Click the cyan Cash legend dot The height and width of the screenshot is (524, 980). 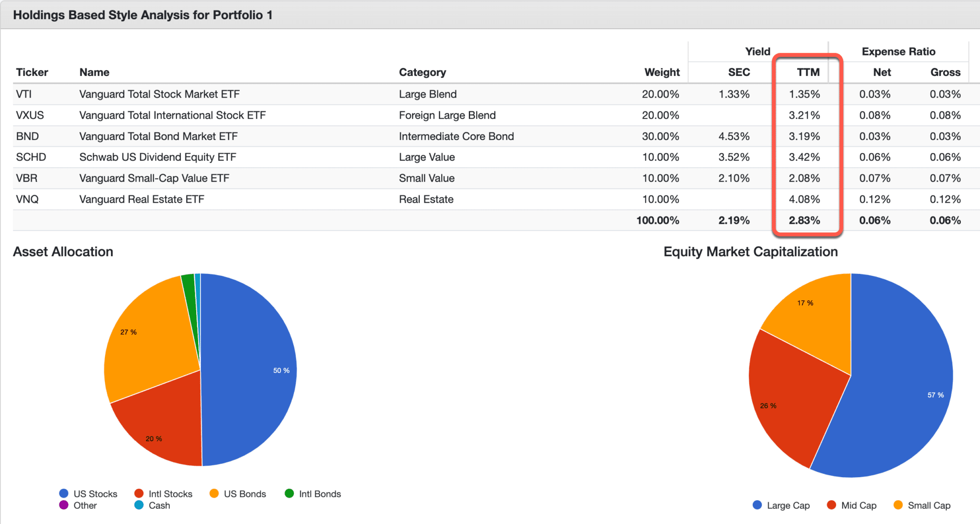[139, 505]
